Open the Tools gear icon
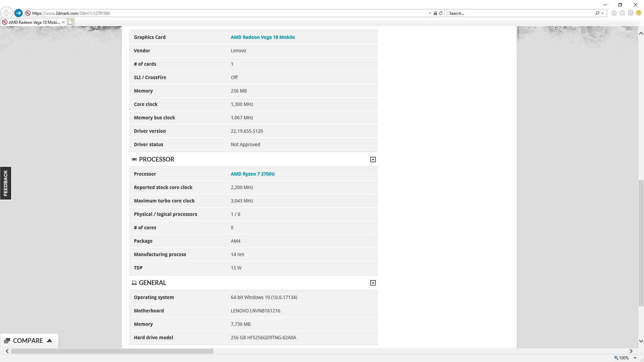This screenshot has height=362, width=644. tap(631, 13)
